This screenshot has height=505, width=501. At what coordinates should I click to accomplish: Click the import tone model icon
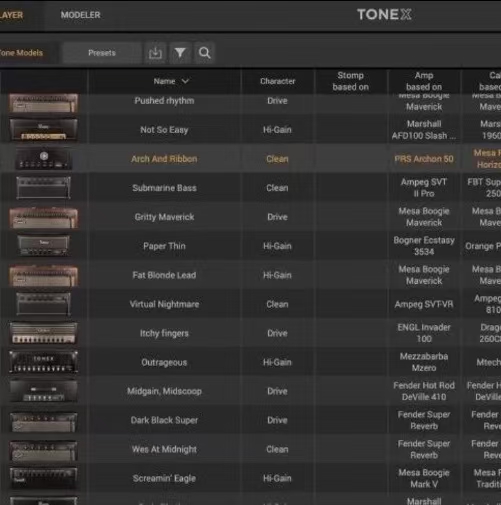click(x=155, y=53)
